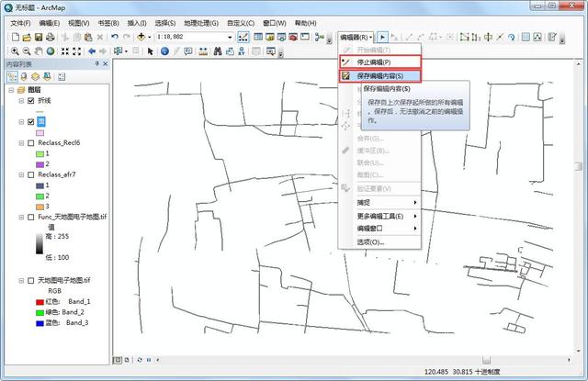This screenshot has height=381, width=588.
Task: Open the Find binoculars tool
Action: click(218, 51)
